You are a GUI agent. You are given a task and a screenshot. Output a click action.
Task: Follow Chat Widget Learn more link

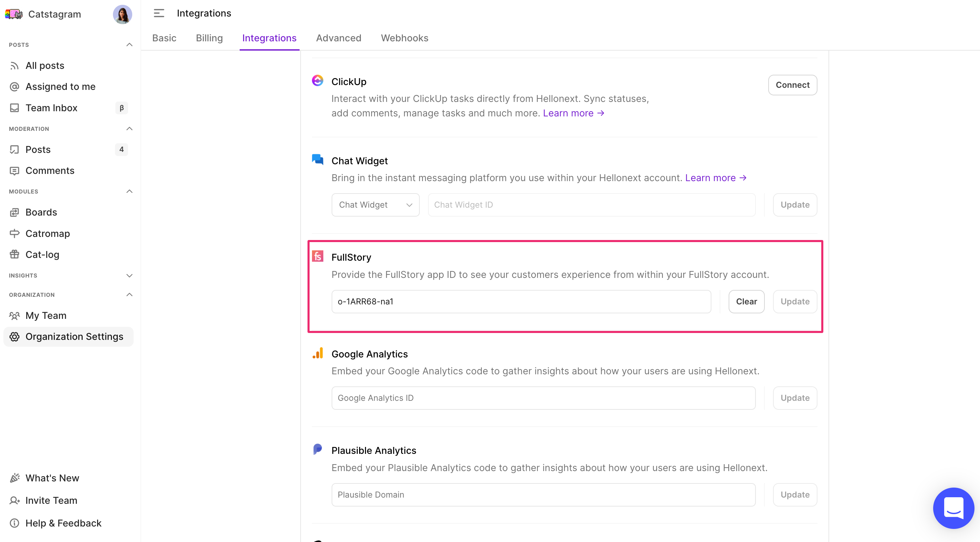[716, 178]
